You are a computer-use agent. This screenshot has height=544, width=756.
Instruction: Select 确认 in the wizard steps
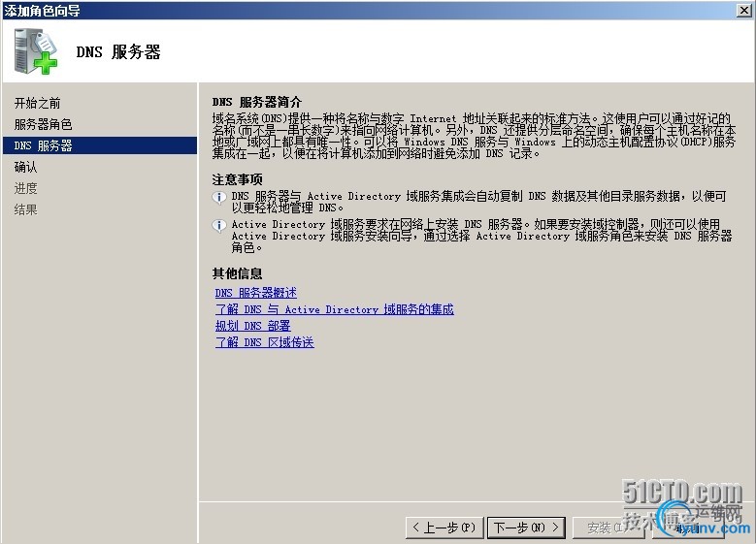25,167
